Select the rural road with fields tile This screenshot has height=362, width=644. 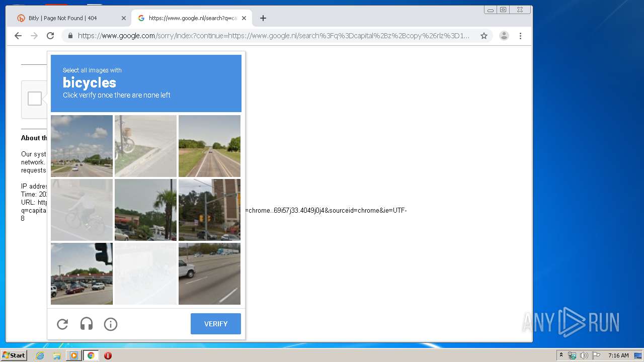tap(209, 146)
